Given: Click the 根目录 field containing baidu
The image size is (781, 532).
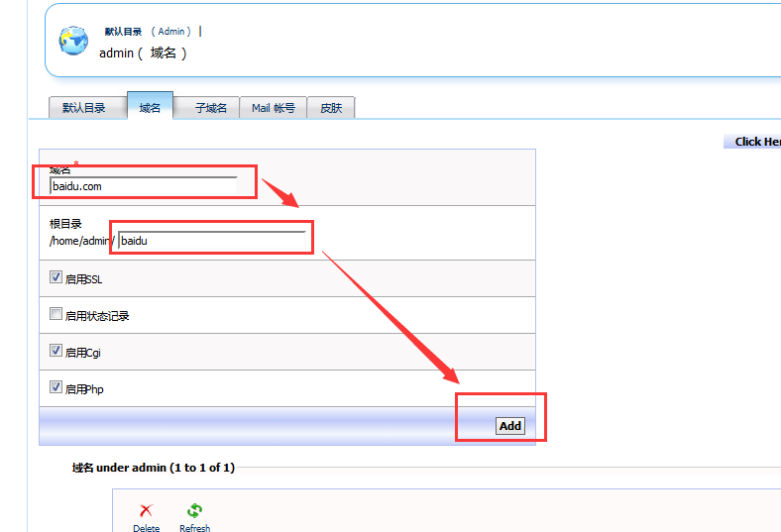Looking at the screenshot, I should (x=210, y=240).
